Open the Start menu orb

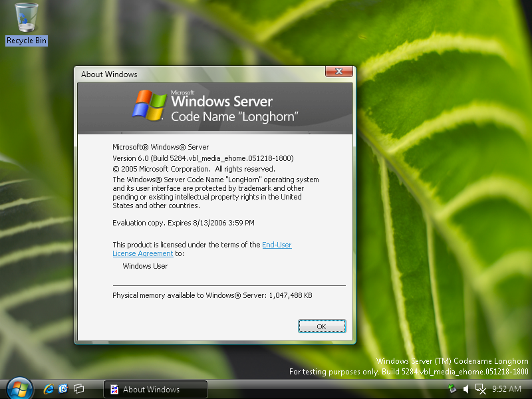19,389
